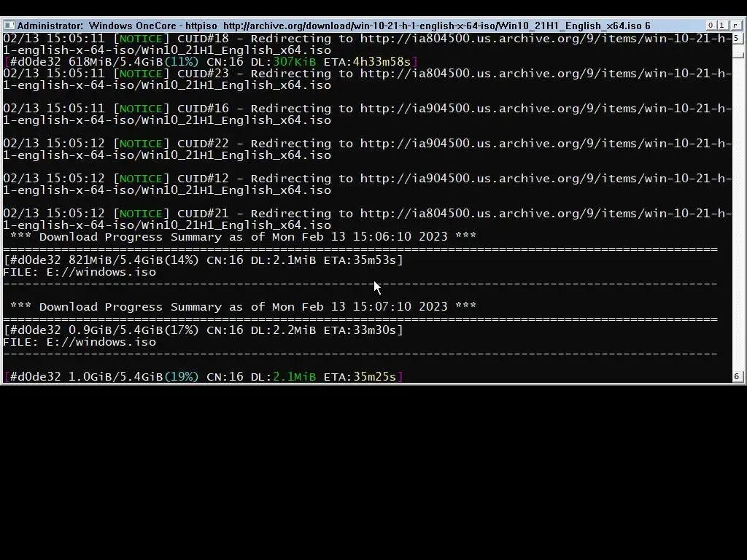The width and height of the screenshot is (747, 560).
Task: Click the 'Administrator: Windows OneCore - httpiso' window title
Action: 117,26
